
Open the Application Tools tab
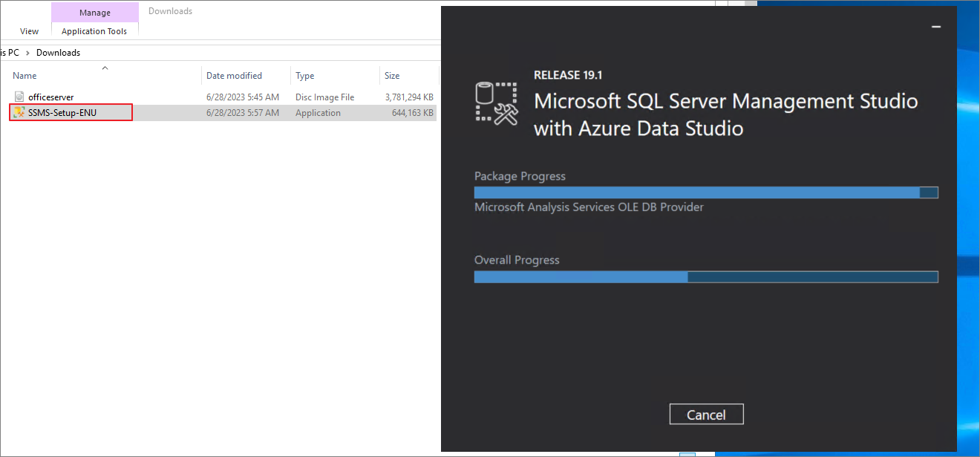tap(94, 31)
